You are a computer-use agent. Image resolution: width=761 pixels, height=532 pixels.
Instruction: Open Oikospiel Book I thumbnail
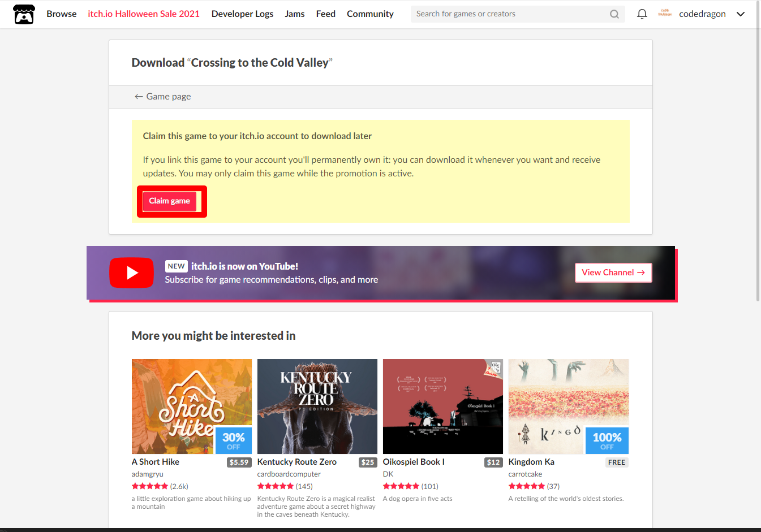tap(443, 406)
